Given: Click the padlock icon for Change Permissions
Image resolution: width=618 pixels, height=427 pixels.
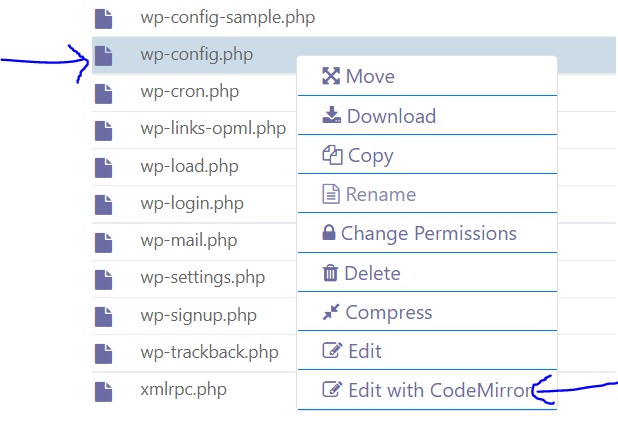Looking at the screenshot, I should coord(329,233).
